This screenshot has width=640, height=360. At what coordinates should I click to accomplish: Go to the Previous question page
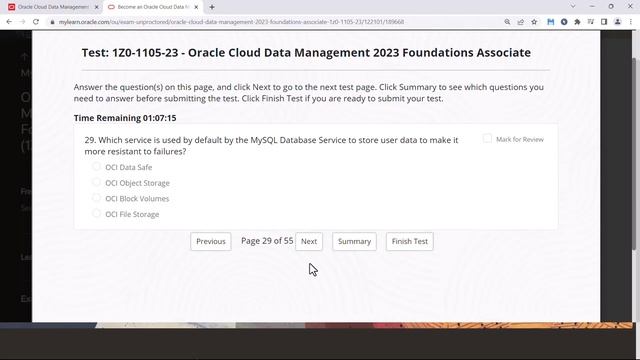pyautogui.click(x=211, y=241)
